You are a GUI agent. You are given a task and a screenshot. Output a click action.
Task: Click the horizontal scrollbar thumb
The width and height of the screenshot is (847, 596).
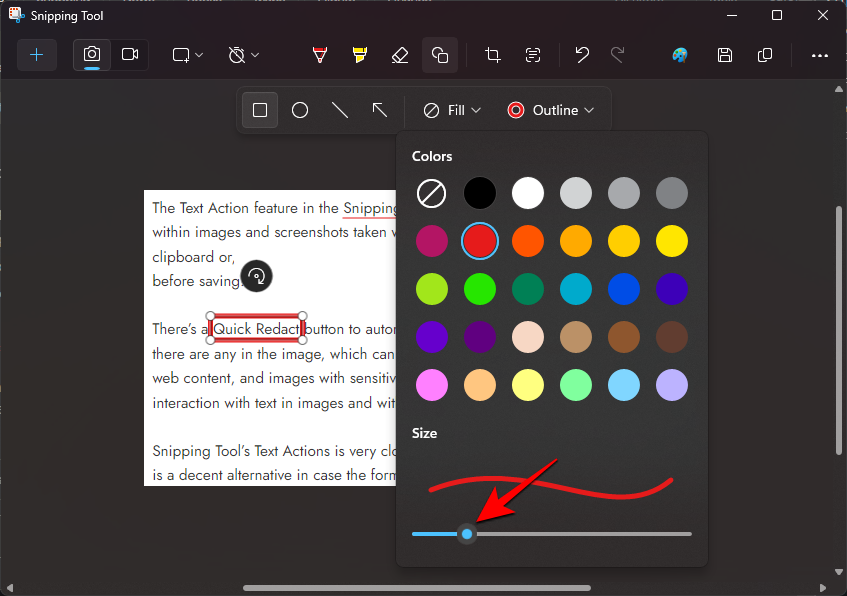[x=416, y=588]
